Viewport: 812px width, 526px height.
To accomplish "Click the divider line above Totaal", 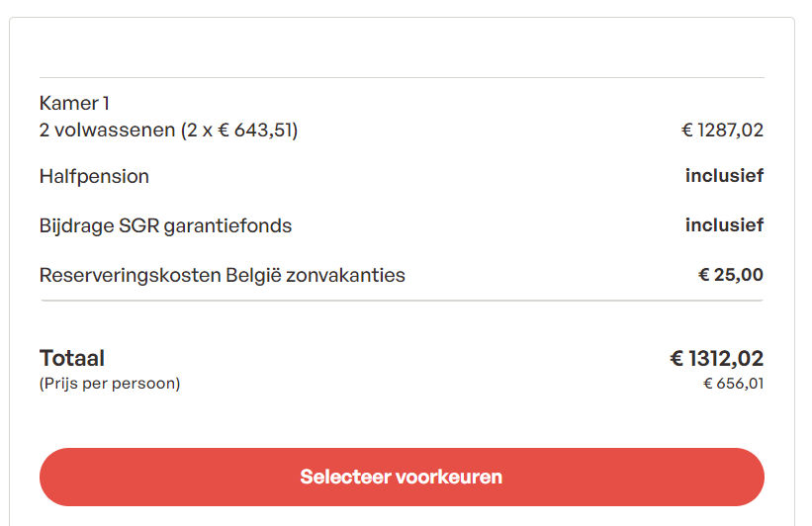I will pyautogui.click(x=402, y=301).
